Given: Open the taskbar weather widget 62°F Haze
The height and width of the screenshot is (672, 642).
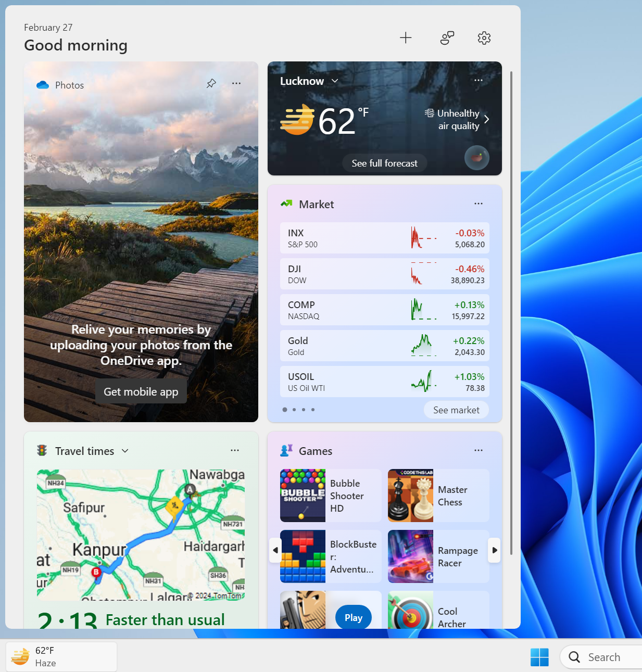Looking at the screenshot, I should click(x=61, y=657).
